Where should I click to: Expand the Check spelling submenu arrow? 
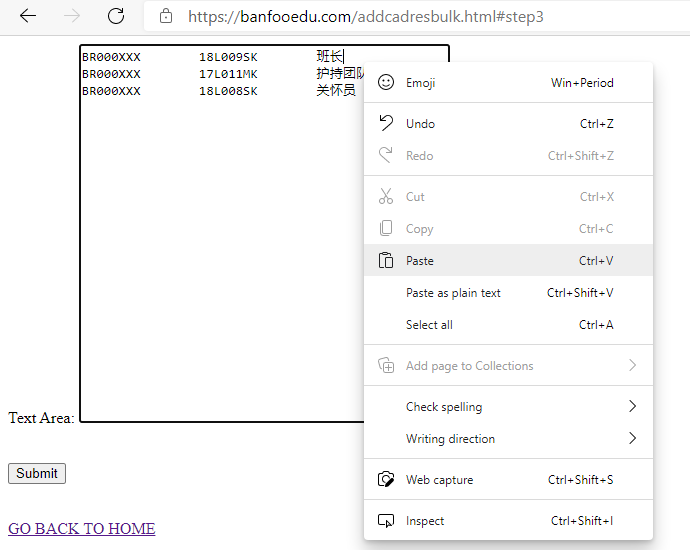coord(632,407)
